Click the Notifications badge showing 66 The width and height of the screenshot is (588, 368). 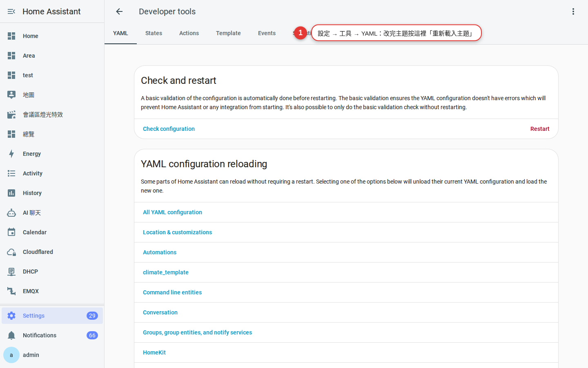[92, 335]
